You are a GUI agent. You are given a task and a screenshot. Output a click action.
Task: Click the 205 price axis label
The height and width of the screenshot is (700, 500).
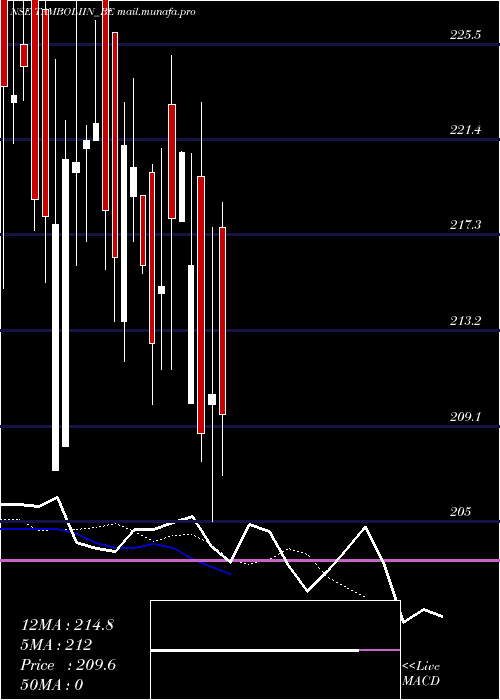click(460, 512)
